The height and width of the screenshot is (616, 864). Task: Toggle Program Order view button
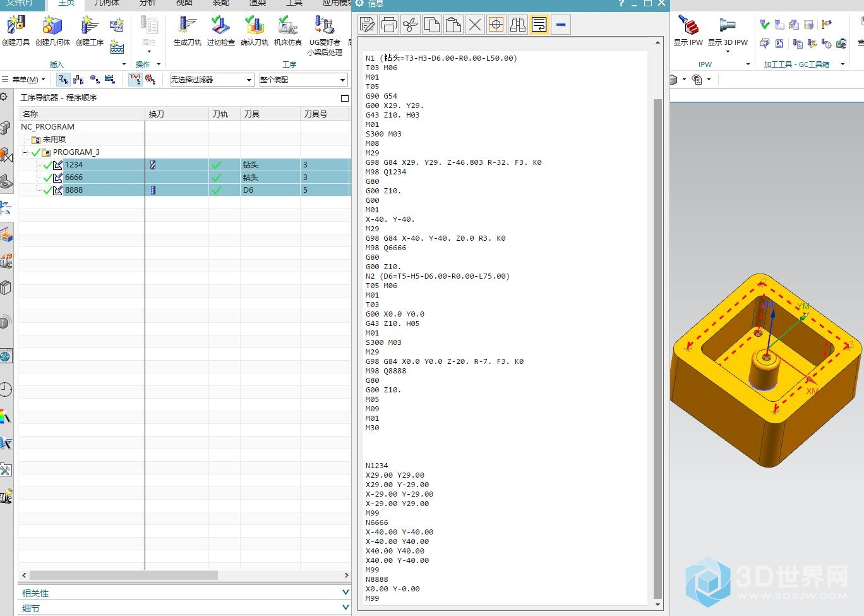click(63, 80)
